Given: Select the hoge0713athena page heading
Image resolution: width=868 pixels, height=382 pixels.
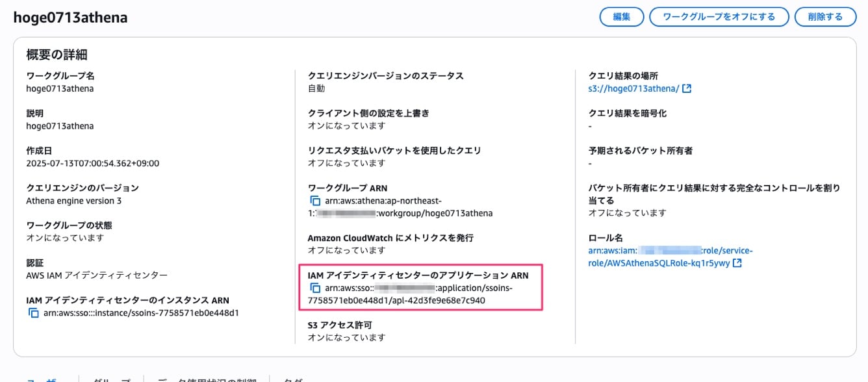Looking at the screenshot, I should pos(70,18).
